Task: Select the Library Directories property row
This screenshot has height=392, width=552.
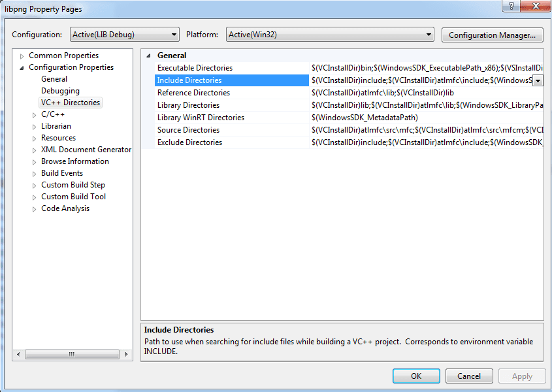Action: [349, 105]
